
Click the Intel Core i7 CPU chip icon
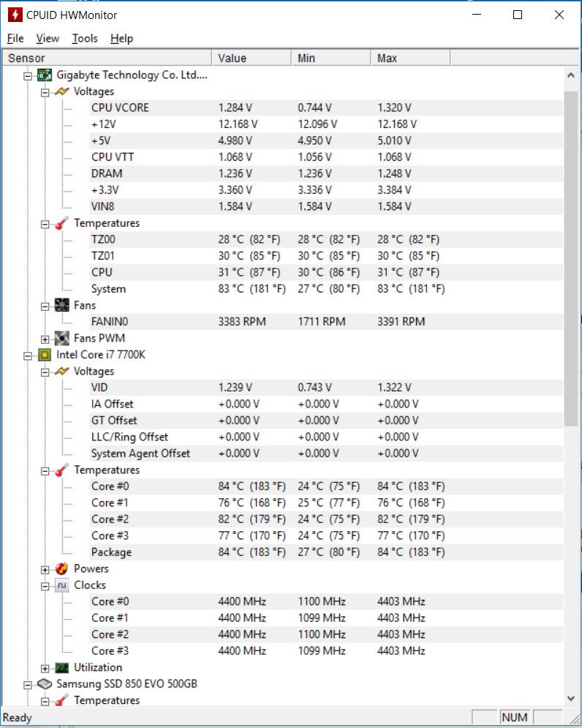(45, 355)
